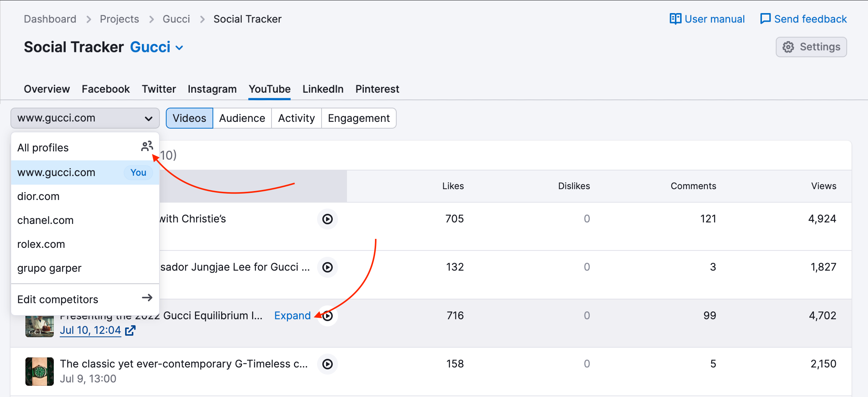Image resolution: width=868 pixels, height=397 pixels.
Task: Play the Jungjae Lee for Gucci video
Action: [x=328, y=267]
